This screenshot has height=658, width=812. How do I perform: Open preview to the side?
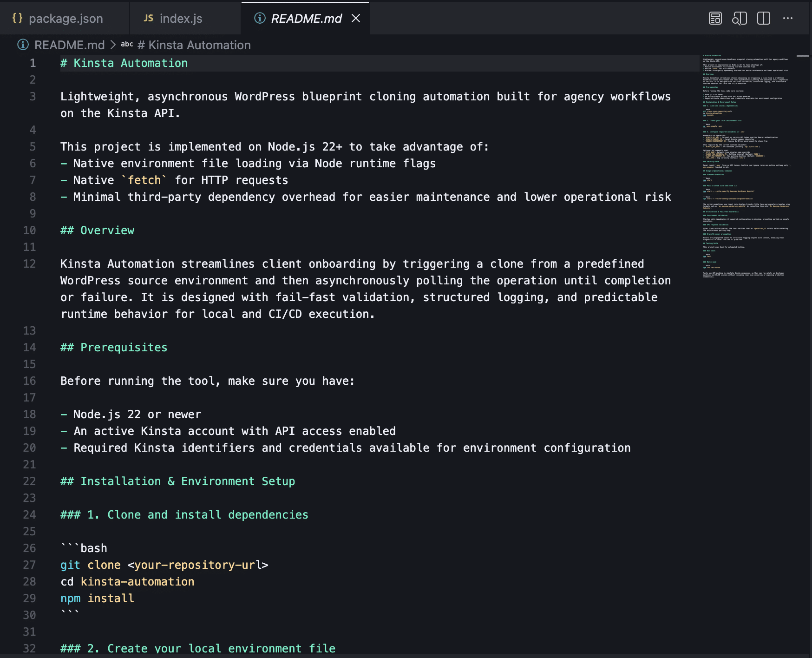[740, 18]
